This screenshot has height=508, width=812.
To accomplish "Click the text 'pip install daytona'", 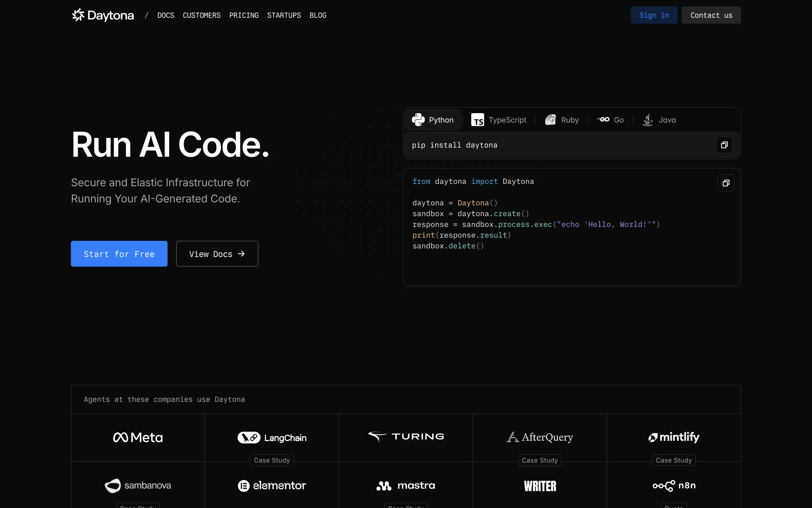I will point(455,145).
